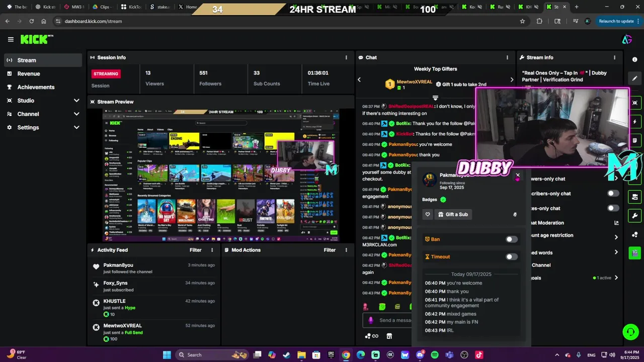This screenshot has height=362, width=644.
Task: Bookmark this page with star icon
Action: click(522, 21)
